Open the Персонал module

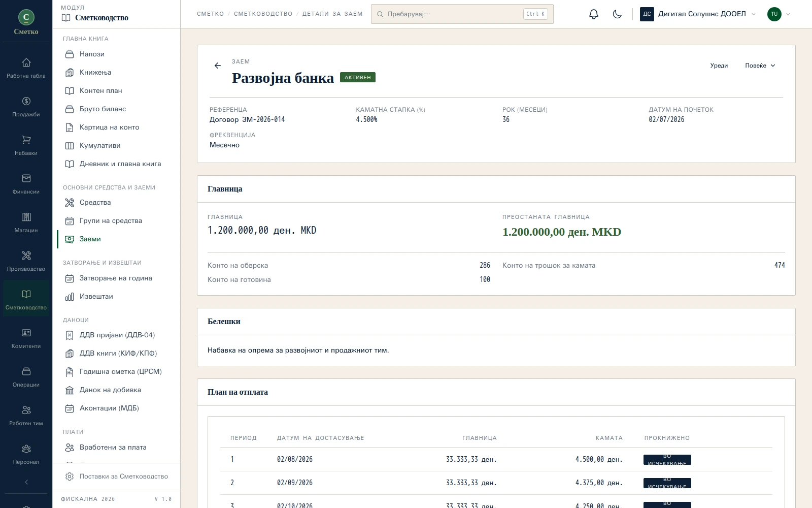pos(26,454)
